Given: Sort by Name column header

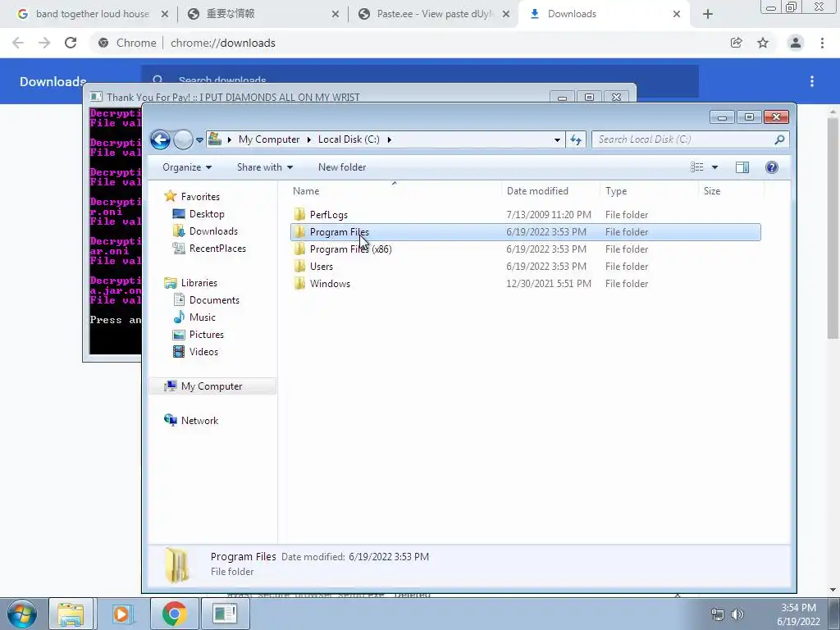Looking at the screenshot, I should (x=395, y=190).
